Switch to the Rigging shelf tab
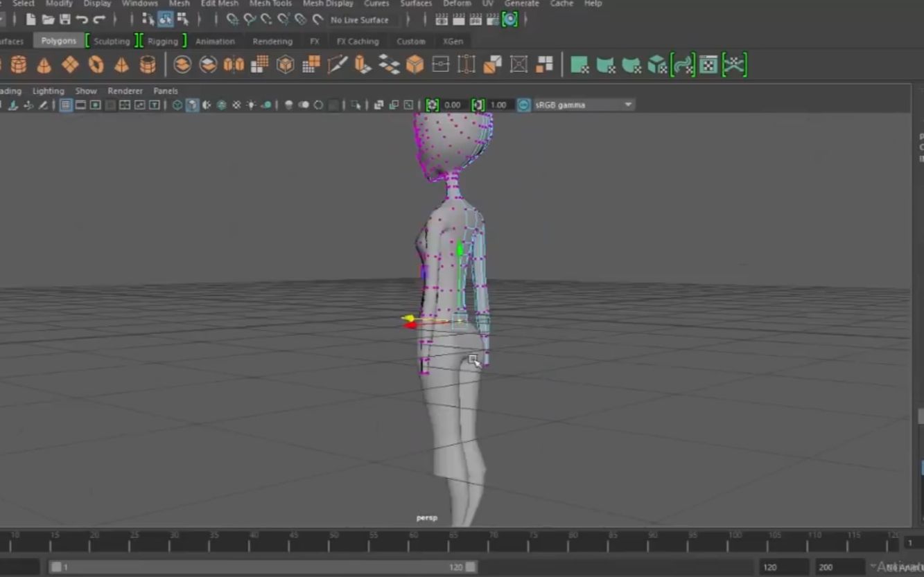 pos(162,41)
